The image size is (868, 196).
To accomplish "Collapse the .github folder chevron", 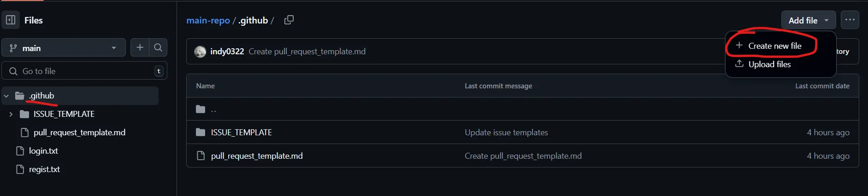I will click(6, 96).
